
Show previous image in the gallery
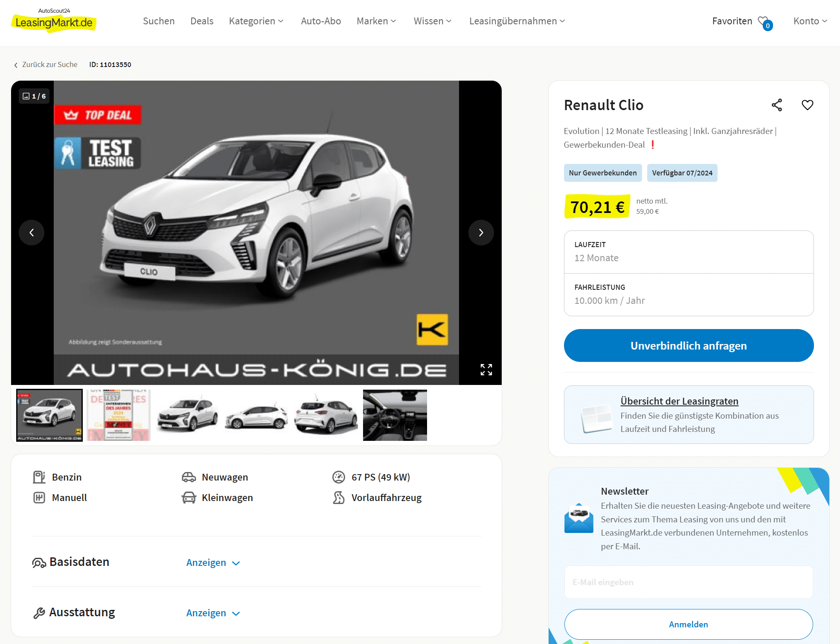coord(32,233)
